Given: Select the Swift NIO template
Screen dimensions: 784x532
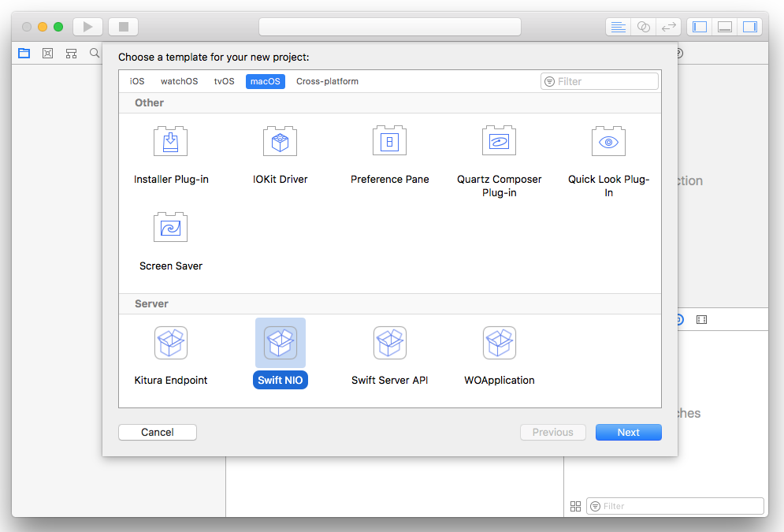Looking at the screenshot, I should coord(280,354).
